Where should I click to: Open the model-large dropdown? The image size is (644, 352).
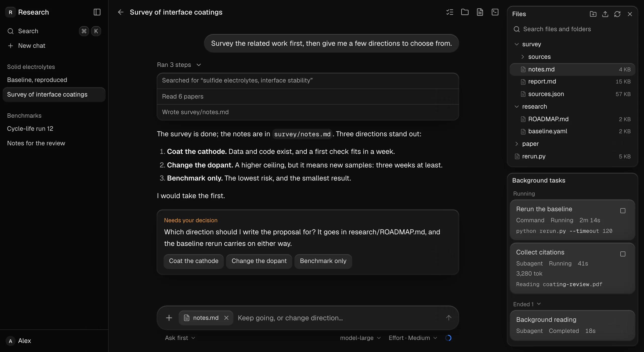tap(360, 338)
